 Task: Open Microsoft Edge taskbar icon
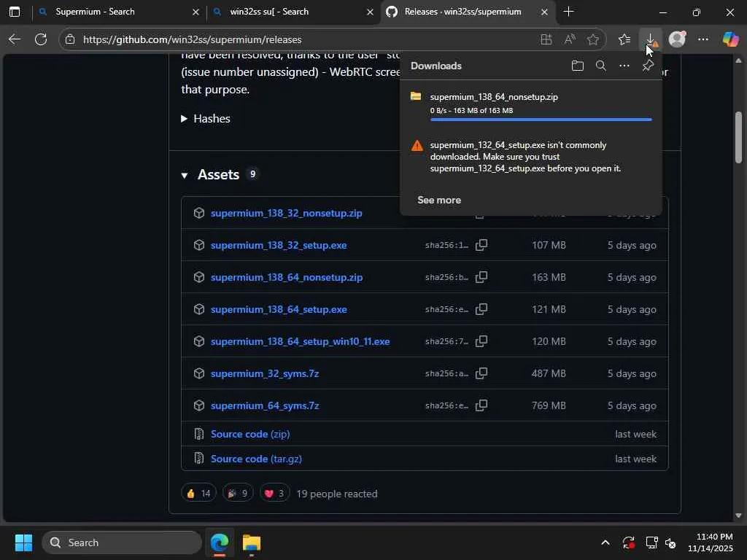tap(220, 542)
